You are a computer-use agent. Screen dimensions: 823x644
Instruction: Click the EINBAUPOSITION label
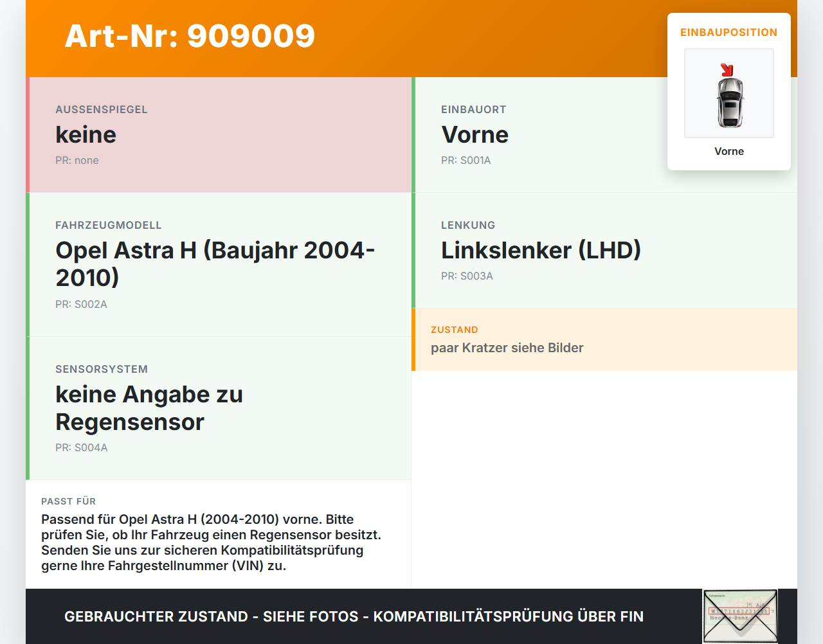click(729, 32)
